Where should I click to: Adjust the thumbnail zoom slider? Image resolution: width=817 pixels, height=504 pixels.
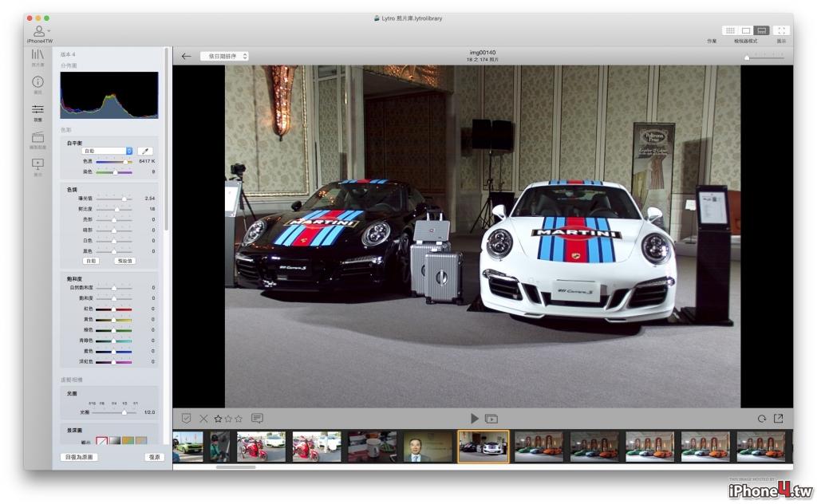coord(764,57)
